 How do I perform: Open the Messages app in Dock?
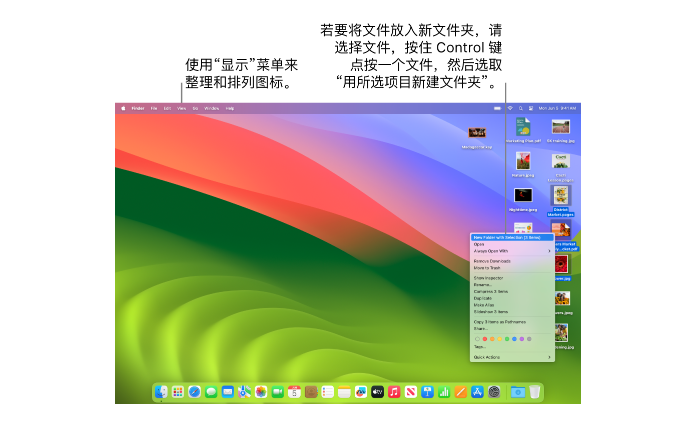[211, 392]
